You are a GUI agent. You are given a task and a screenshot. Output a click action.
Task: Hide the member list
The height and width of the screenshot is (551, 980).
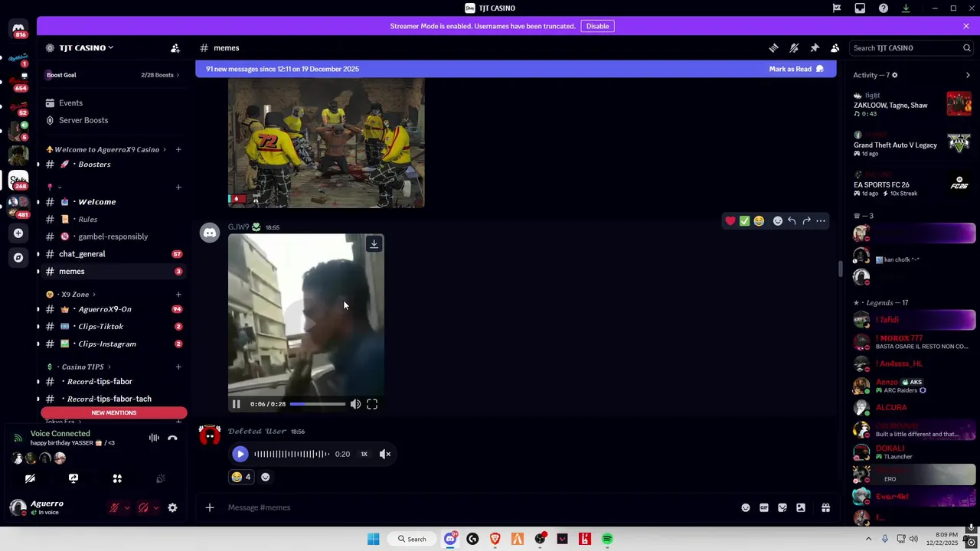[835, 47]
